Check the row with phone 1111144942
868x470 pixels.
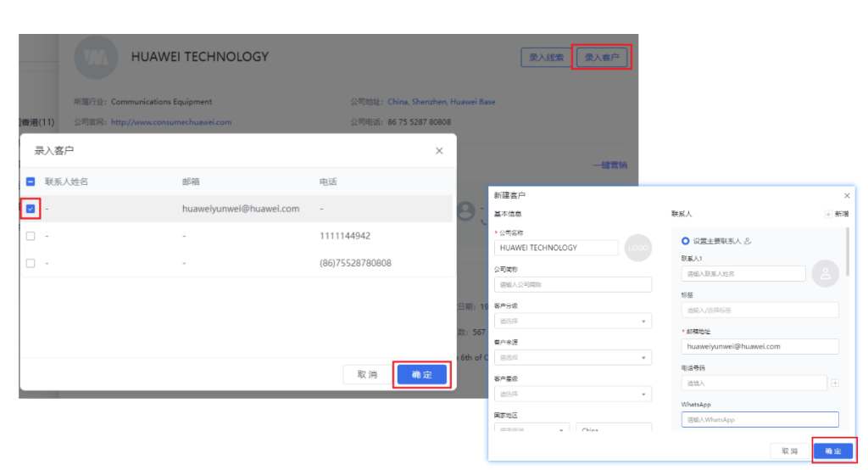pyautogui.click(x=31, y=236)
